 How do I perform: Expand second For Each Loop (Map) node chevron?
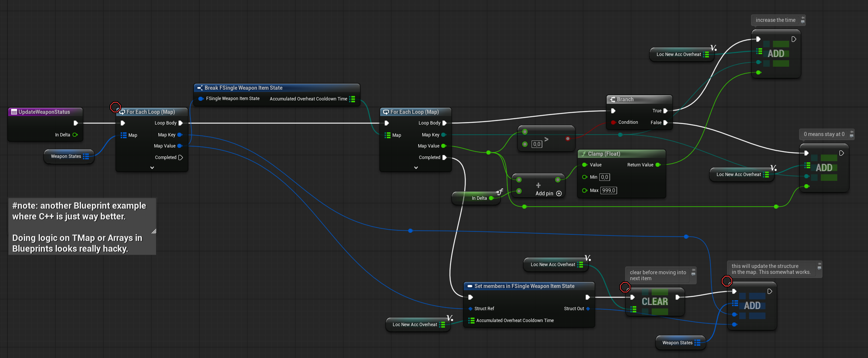point(416,168)
